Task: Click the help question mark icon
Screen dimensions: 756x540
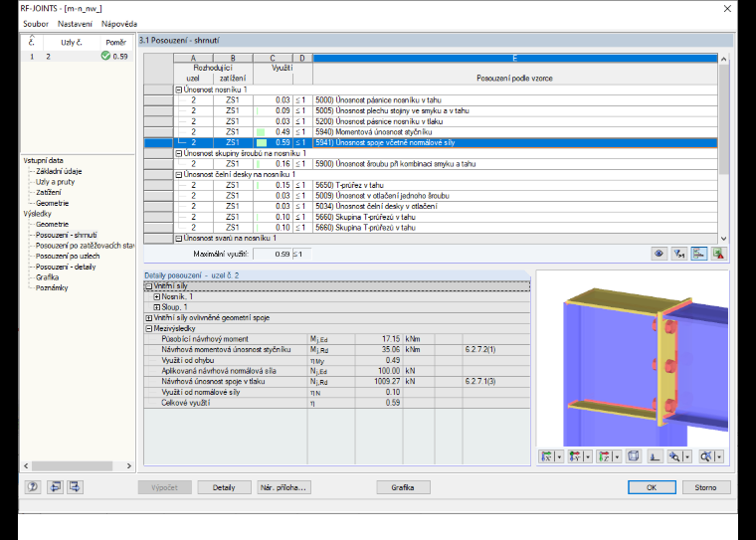Action: point(32,486)
